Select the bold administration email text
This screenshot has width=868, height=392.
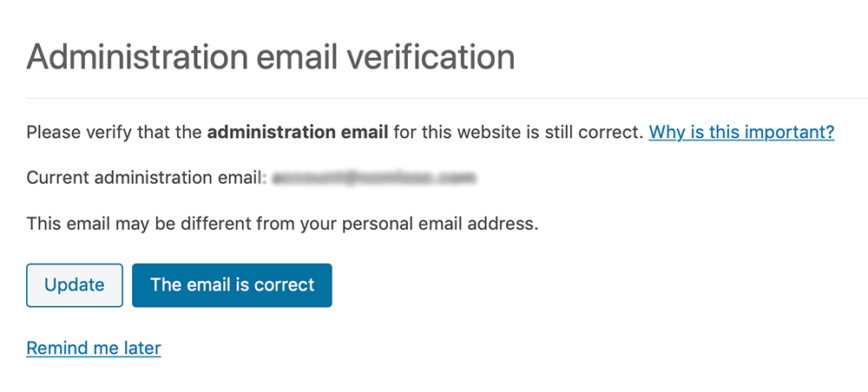[298, 132]
